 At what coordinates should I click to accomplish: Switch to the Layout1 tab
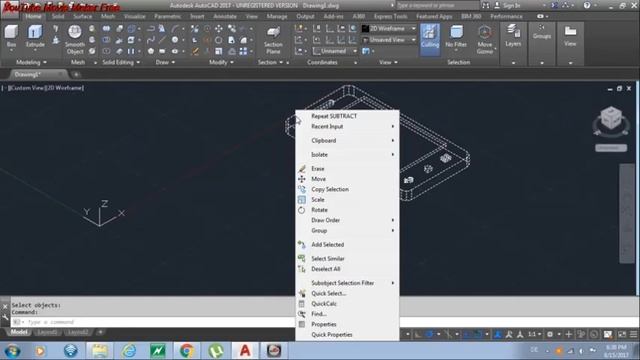[x=47, y=332]
